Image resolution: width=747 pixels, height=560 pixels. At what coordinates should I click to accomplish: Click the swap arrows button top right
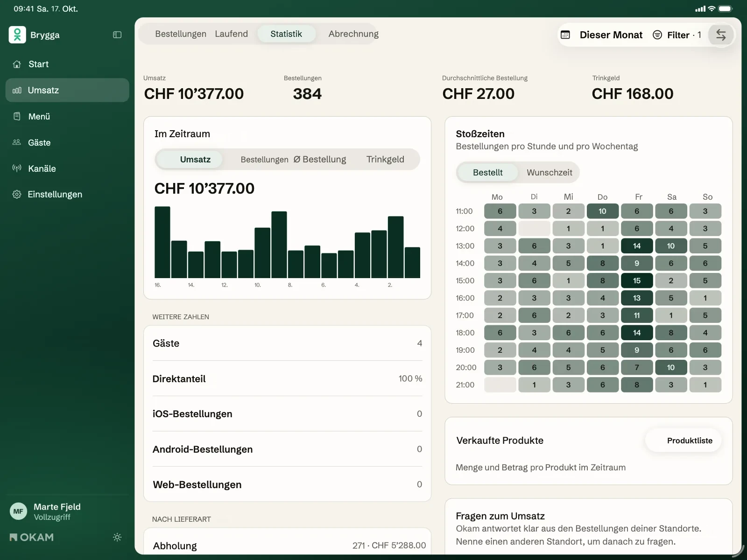click(x=721, y=35)
